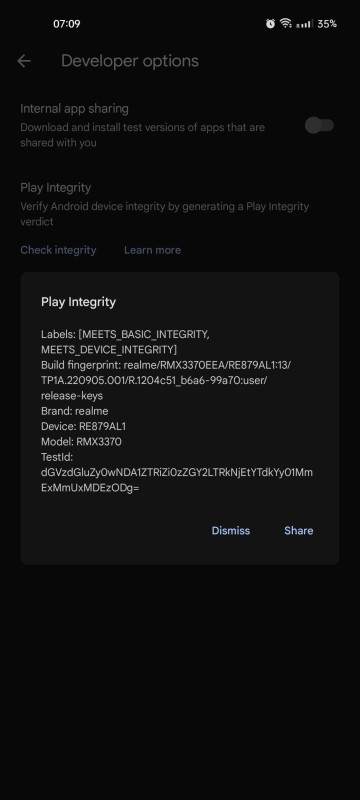Open the Learn more link
The height and width of the screenshot is (800, 360).
point(152,250)
